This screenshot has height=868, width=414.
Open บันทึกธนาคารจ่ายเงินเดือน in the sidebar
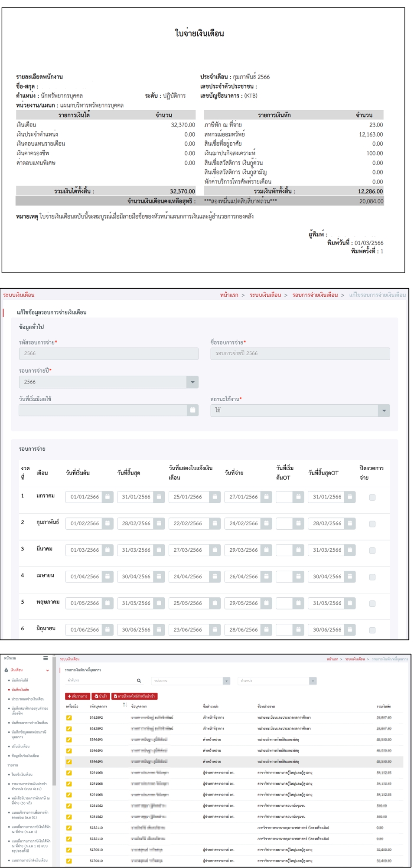pyautogui.click(x=30, y=722)
